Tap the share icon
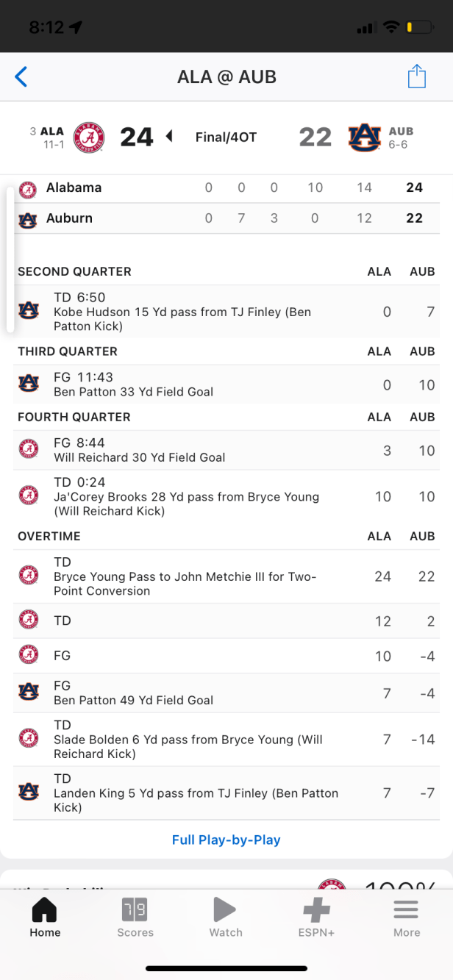Viewport: 453px width, 980px height. click(417, 76)
